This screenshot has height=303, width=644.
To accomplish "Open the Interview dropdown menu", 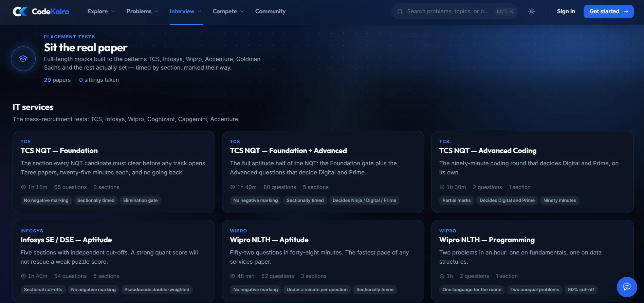I will point(186,12).
